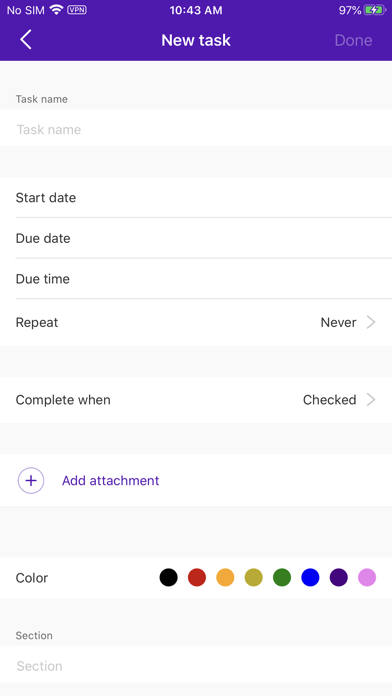The width and height of the screenshot is (392, 696).
Task: Change the Complete when value Checked
Action: pyautogui.click(x=329, y=400)
